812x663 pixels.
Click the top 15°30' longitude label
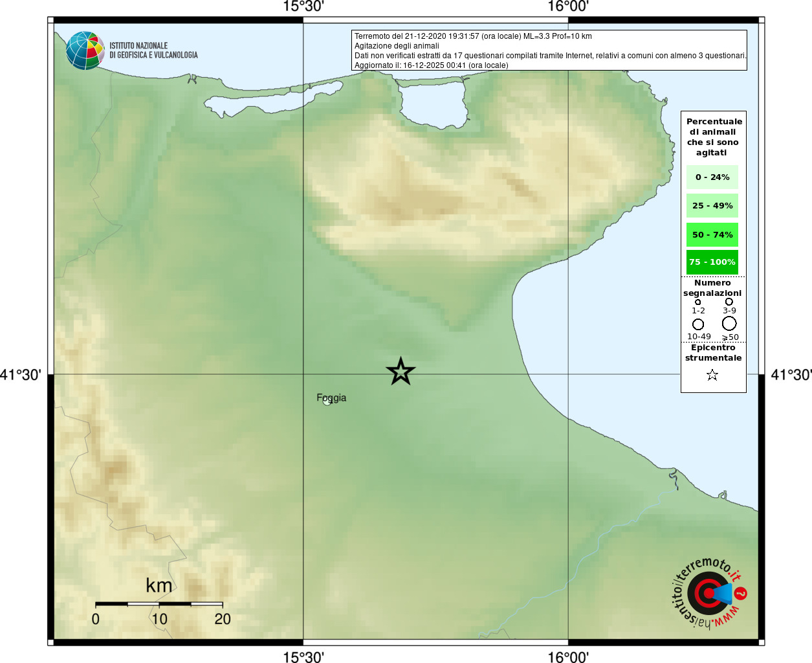click(303, 6)
